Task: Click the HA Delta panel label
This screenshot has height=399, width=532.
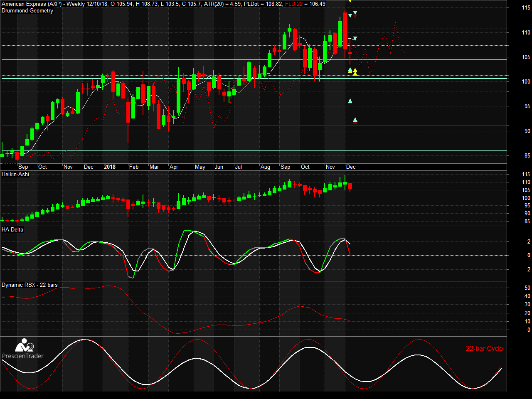Action: pyautogui.click(x=12, y=229)
